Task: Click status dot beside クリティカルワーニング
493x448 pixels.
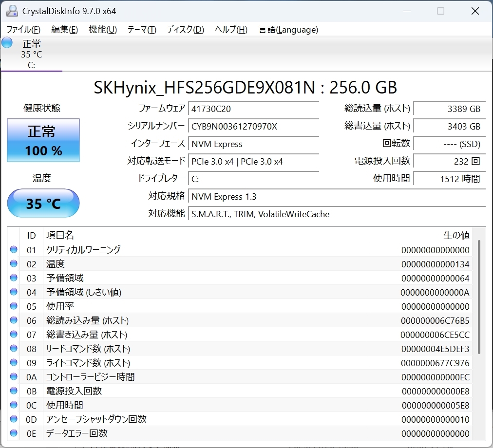Action: (x=13, y=249)
